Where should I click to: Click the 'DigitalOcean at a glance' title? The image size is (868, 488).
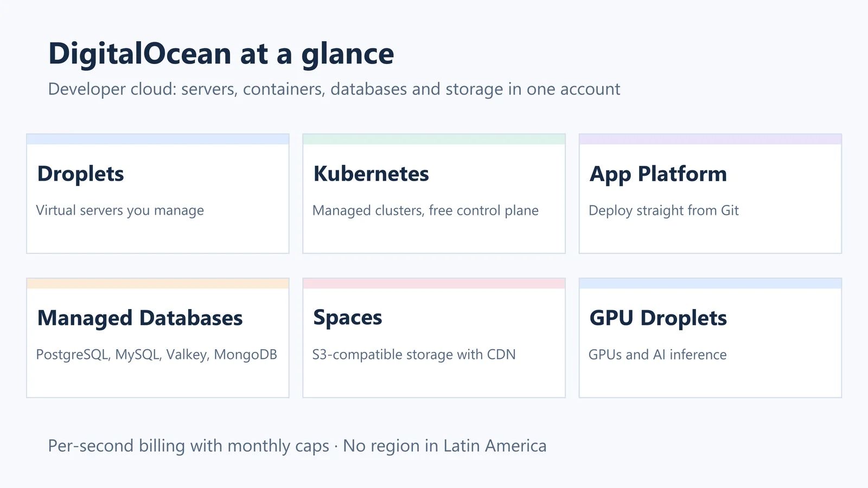(221, 55)
